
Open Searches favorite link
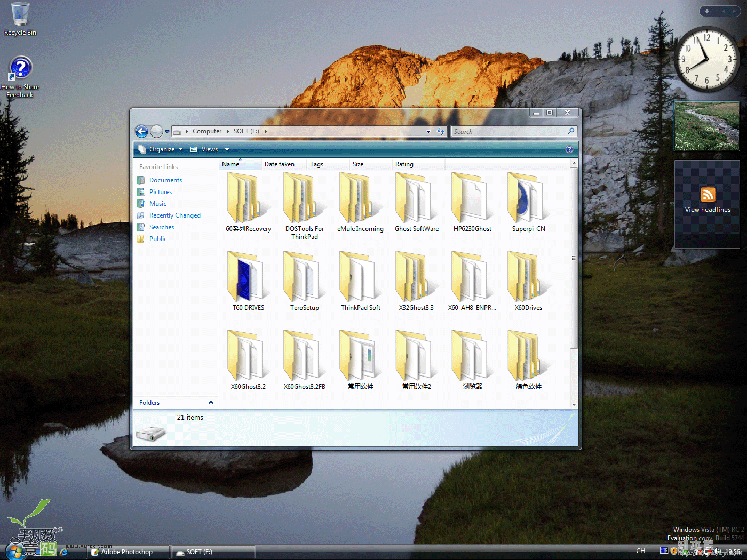click(x=162, y=227)
